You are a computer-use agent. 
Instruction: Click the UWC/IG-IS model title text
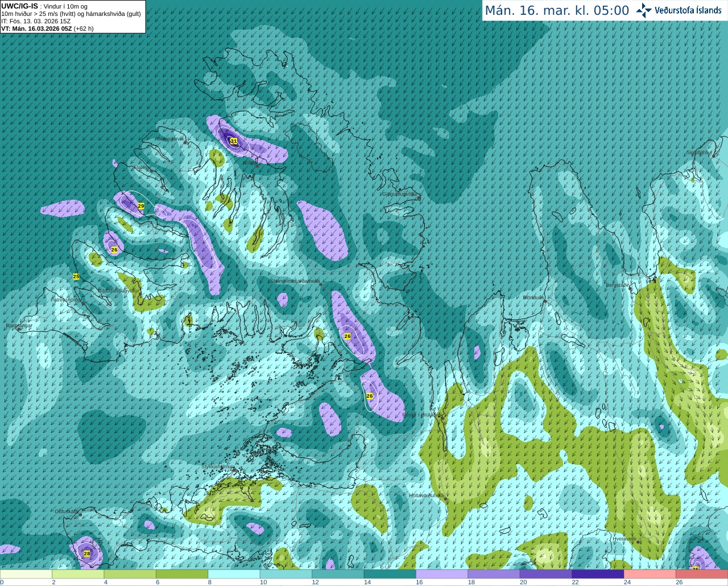(19, 6)
